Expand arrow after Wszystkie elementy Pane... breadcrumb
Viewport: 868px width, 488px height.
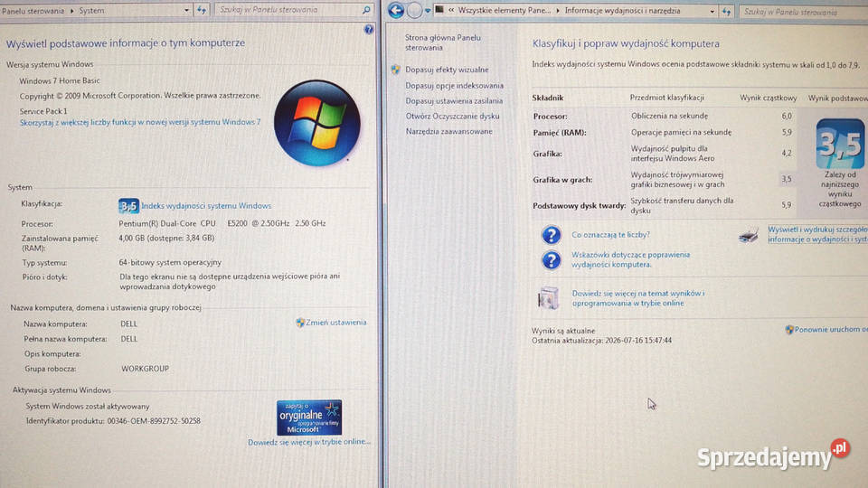coord(558,11)
